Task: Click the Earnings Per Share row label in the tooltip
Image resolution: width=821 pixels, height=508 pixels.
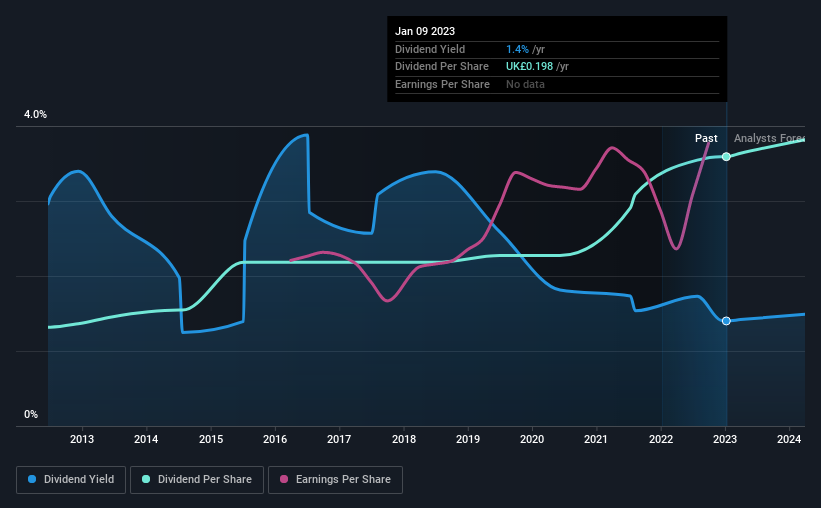Action: click(x=442, y=84)
